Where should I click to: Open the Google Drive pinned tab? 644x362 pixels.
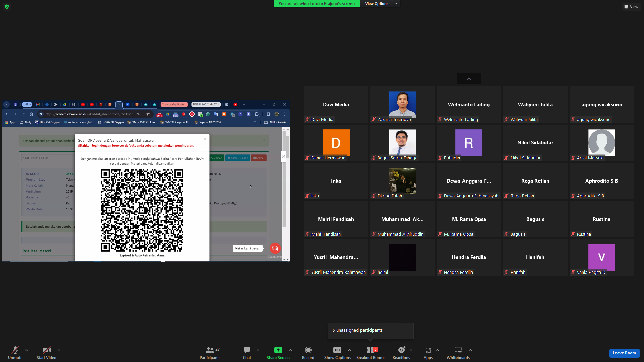point(65,104)
